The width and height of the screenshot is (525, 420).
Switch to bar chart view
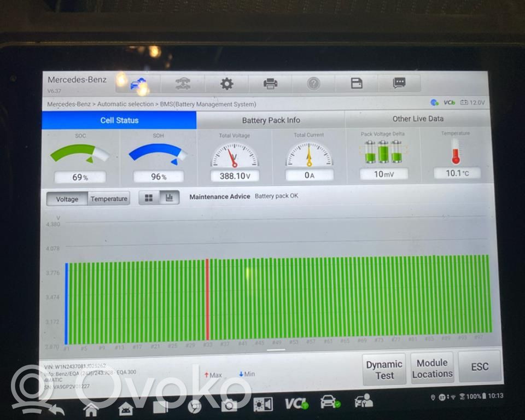170,197
